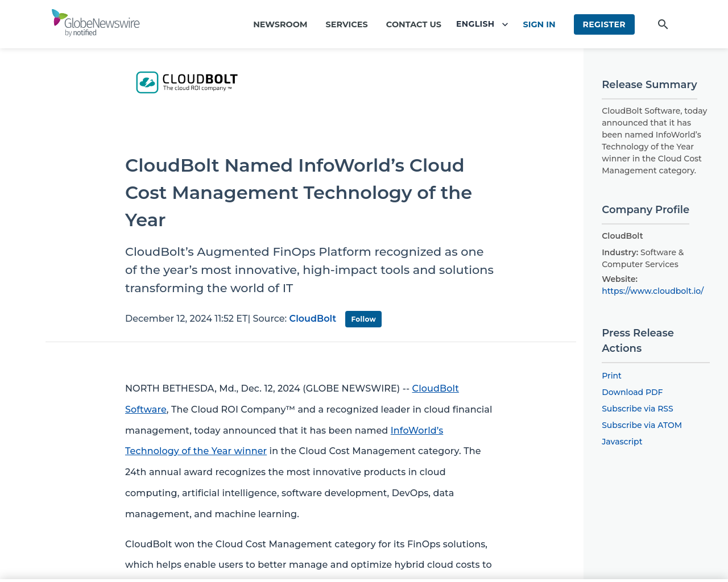Viewport: 728px width, 582px height.
Task: Print the press release
Action: click(611, 376)
